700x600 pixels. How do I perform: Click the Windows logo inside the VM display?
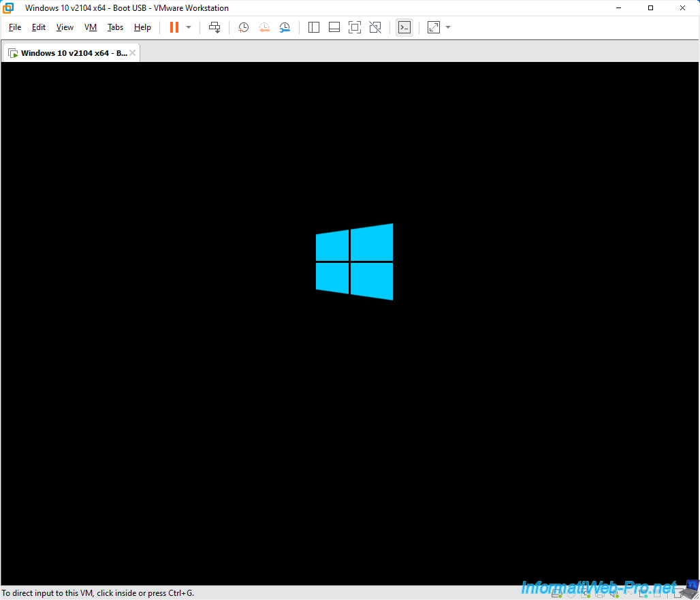pyautogui.click(x=354, y=262)
